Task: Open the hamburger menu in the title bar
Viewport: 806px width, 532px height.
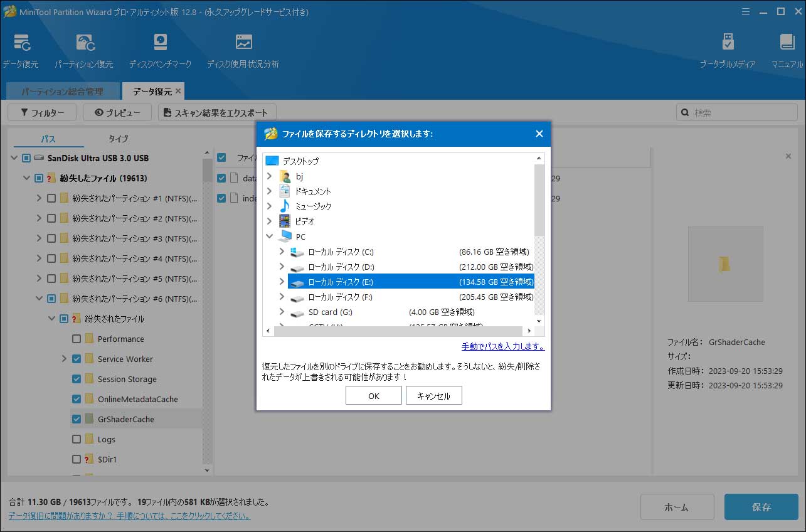Action: pyautogui.click(x=746, y=11)
